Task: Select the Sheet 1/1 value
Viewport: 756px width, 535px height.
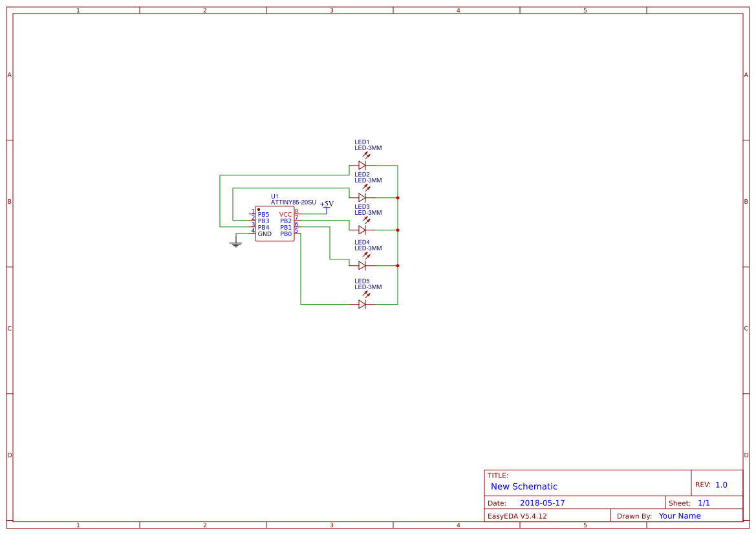Action: click(704, 503)
